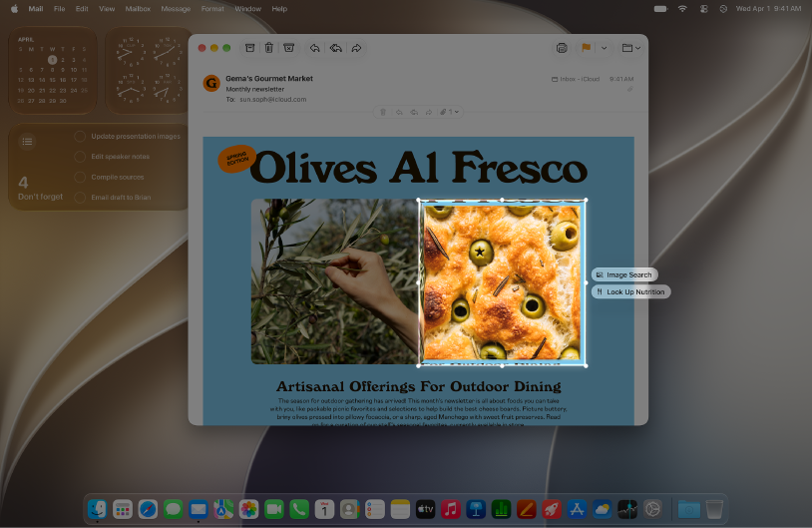Click today's date in the calendar widget
Viewport: 812px width, 528px height.
(x=52, y=60)
